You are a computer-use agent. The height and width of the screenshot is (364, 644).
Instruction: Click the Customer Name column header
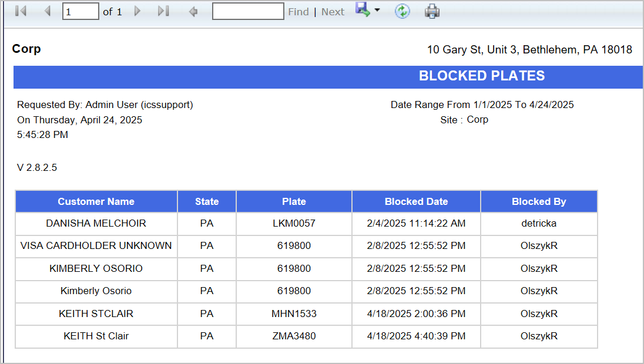pyautogui.click(x=96, y=201)
